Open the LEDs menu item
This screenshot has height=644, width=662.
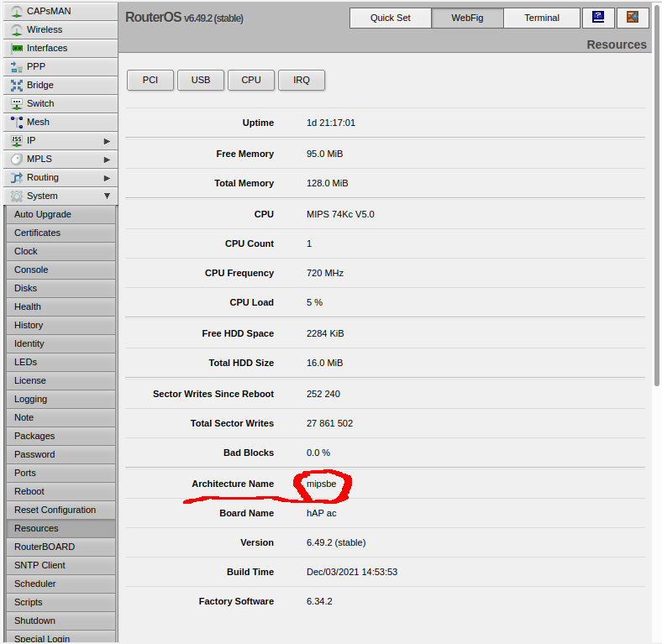(x=60, y=362)
